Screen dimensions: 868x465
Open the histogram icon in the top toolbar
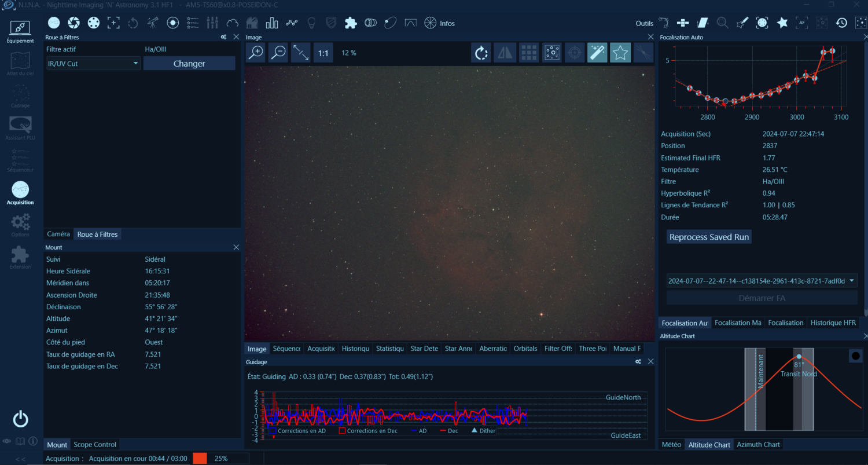(x=273, y=23)
